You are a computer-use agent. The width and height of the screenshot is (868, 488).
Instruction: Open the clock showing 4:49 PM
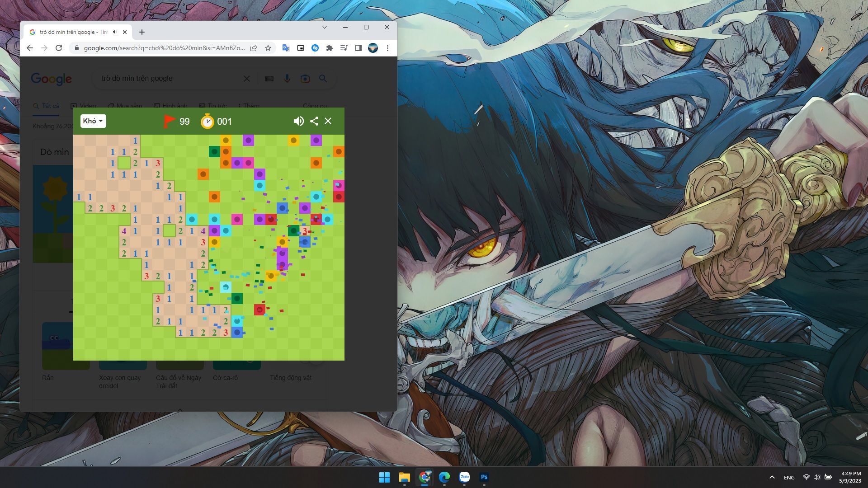[850, 477]
